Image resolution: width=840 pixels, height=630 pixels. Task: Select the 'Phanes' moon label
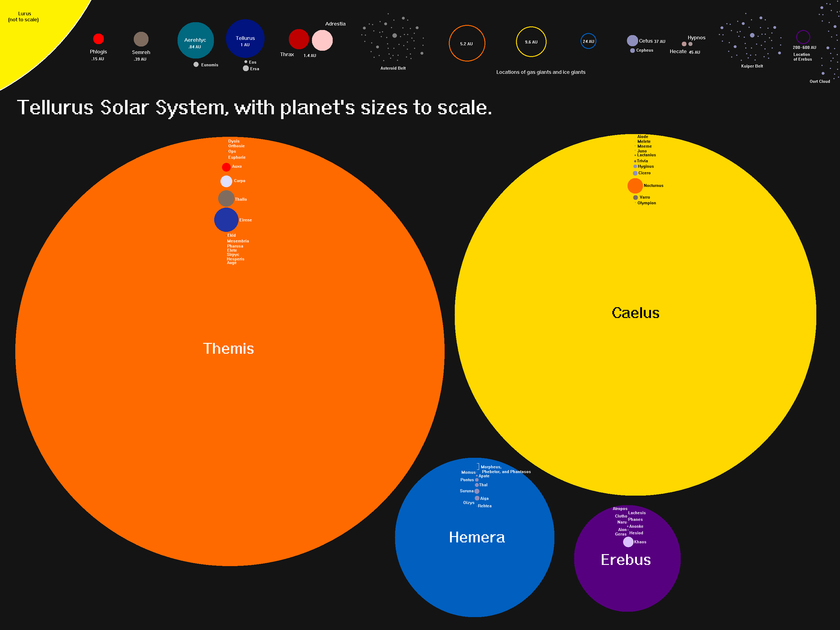tap(635, 520)
